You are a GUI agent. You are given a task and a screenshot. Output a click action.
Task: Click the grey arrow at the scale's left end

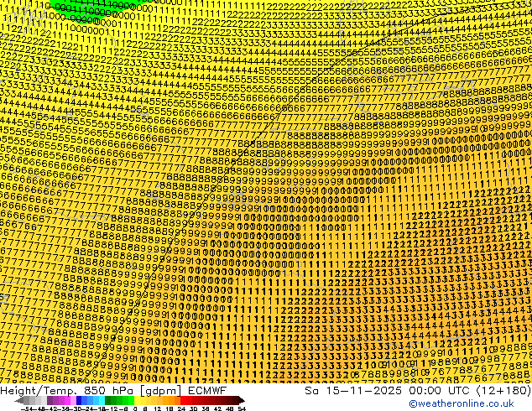pyautogui.click(x=18, y=401)
